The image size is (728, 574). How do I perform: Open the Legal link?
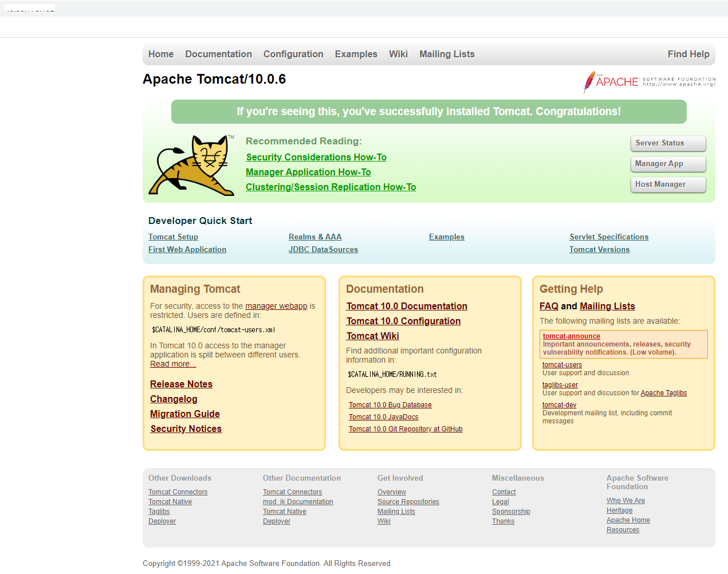point(500,502)
